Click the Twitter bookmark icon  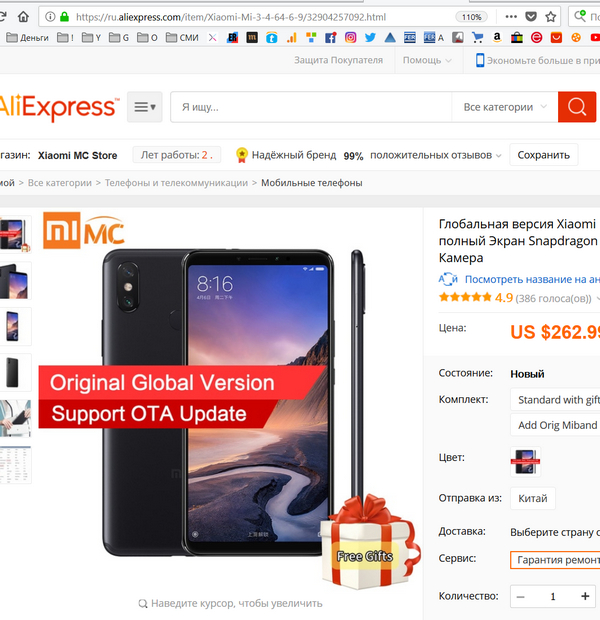[x=370, y=38]
